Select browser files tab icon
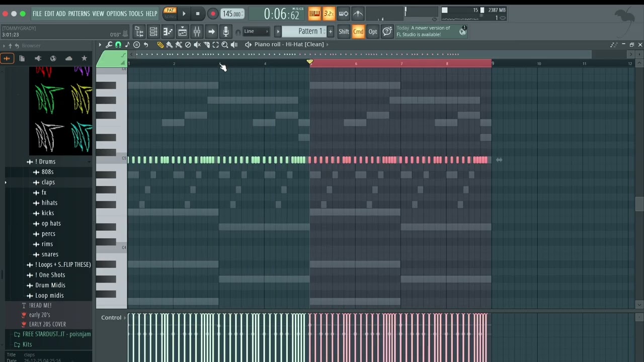This screenshot has width=644, height=362. [x=22, y=58]
